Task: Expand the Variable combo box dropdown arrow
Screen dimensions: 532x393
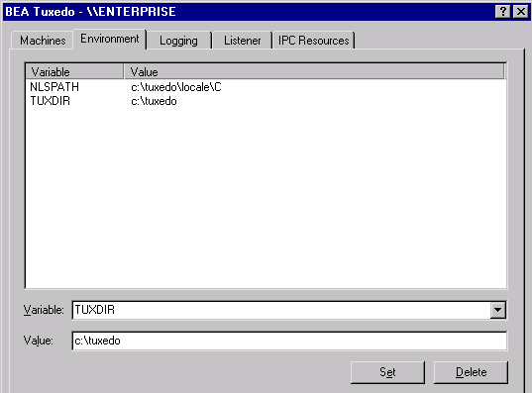Action: tap(497, 310)
